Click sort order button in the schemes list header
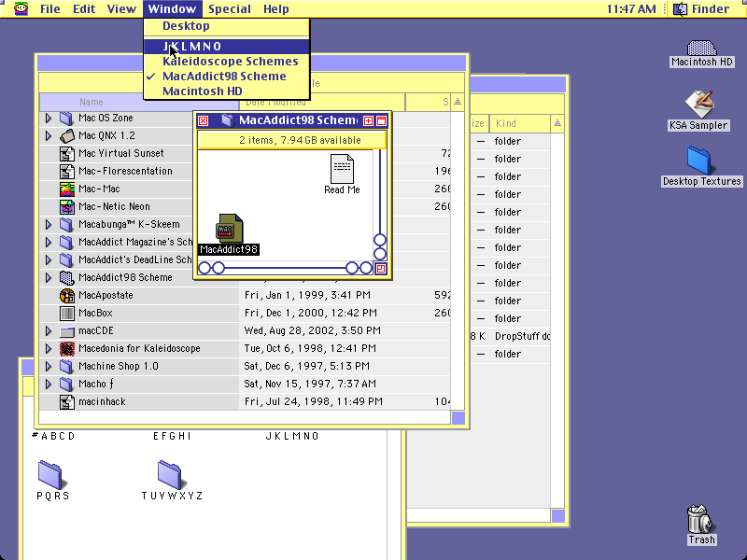Viewport: 747px width, 560px height. point(458,102)
